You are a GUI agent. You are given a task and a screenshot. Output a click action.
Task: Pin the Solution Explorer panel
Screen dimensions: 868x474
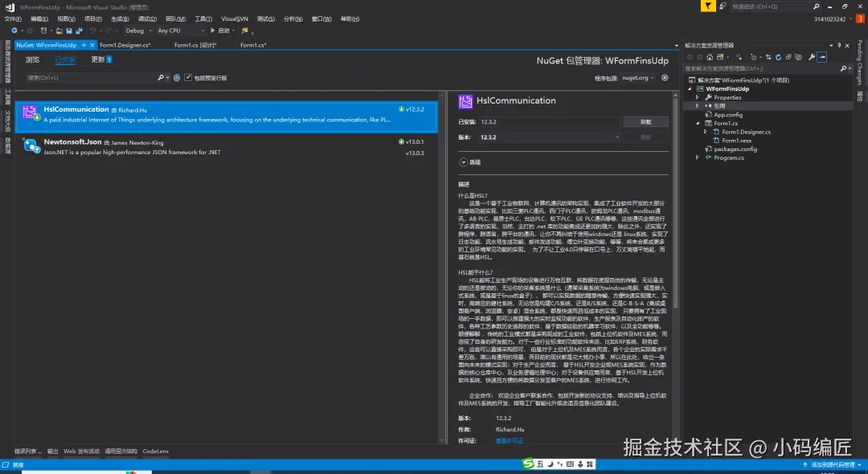coord(839,45)
